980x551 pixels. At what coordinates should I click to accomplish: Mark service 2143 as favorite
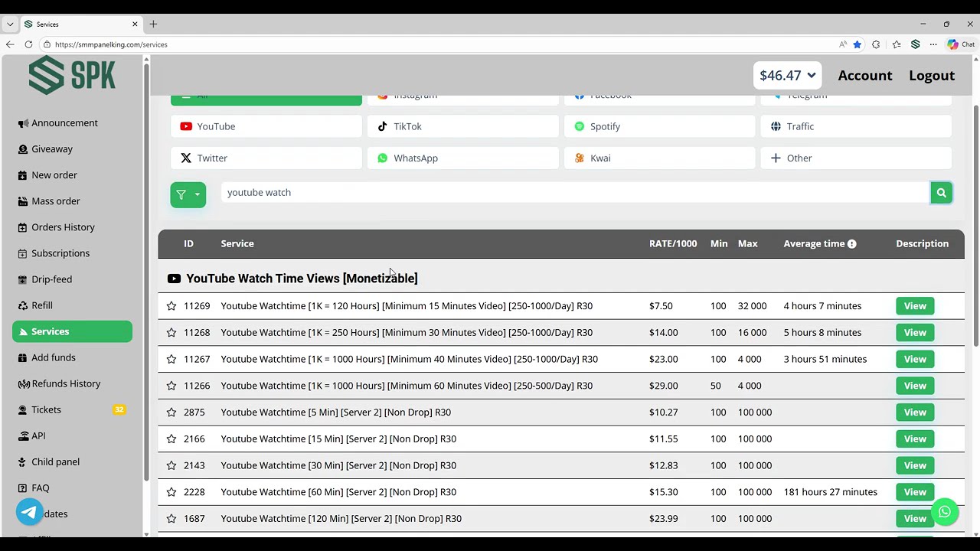coord(171,465)
